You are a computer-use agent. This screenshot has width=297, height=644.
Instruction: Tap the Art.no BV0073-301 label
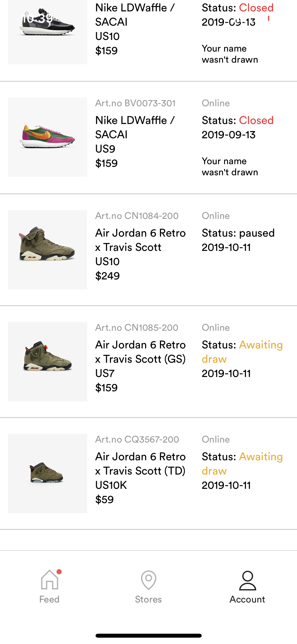(x=135, y=103)
